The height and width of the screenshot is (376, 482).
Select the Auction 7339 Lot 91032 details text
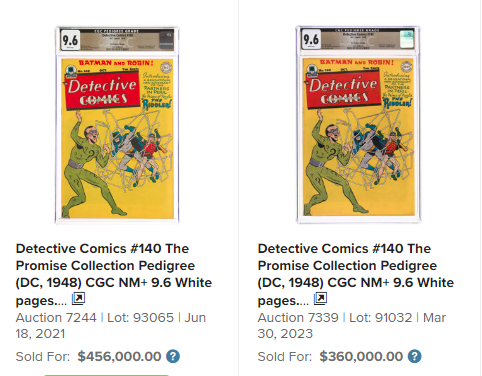(352, 326)
